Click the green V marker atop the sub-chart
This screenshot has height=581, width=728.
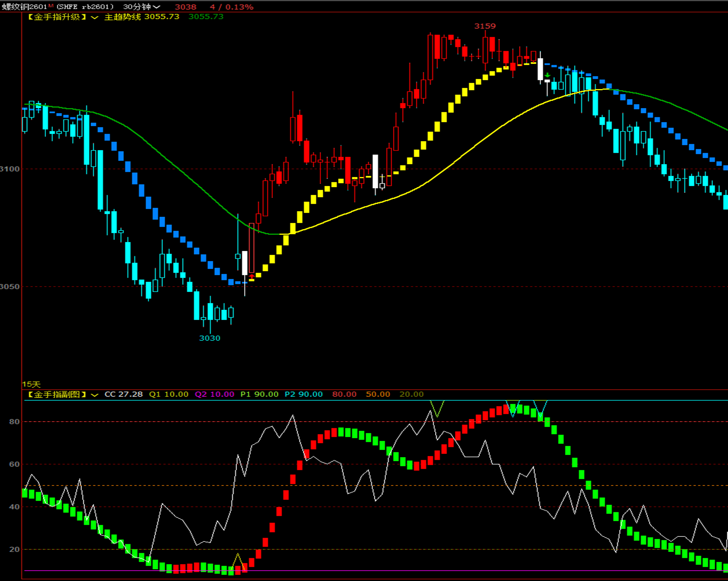click(437, 408)
